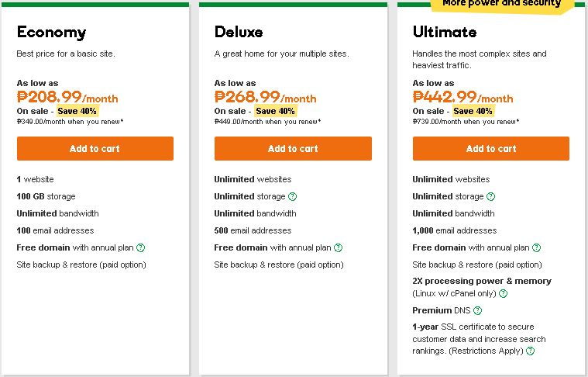Open Premium DNS help icon
The image size is (588, 377).
(x=477, y=310)
